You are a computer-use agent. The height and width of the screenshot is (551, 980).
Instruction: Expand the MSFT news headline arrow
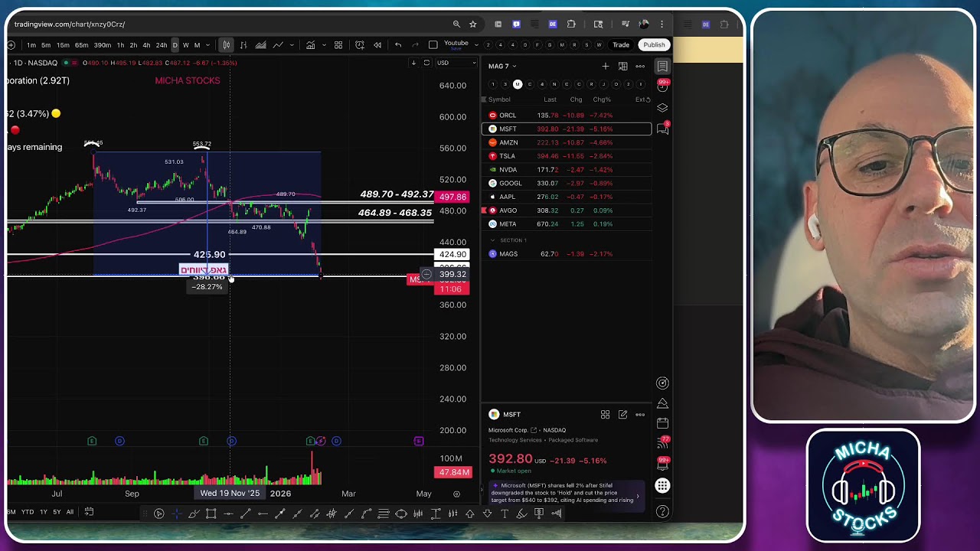[x=638, y=496]
